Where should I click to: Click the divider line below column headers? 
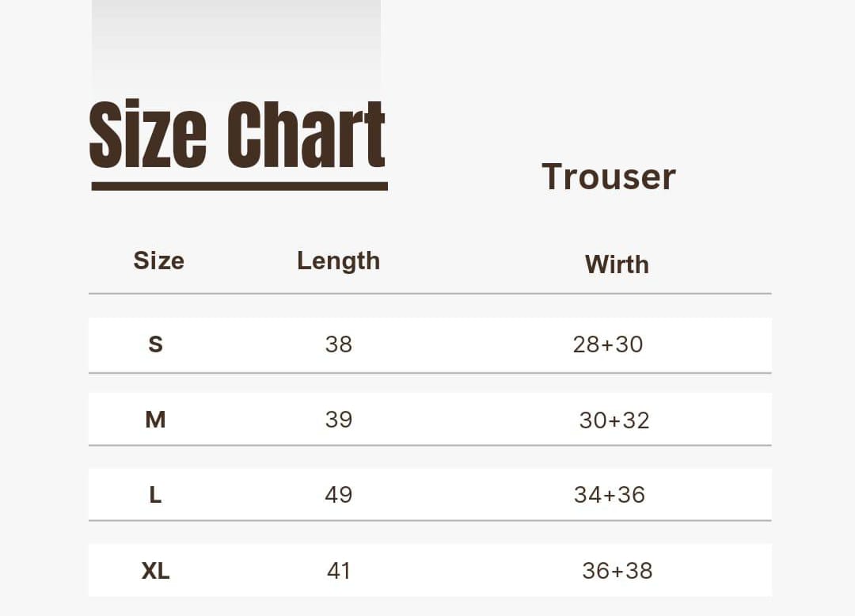(430, 294)
